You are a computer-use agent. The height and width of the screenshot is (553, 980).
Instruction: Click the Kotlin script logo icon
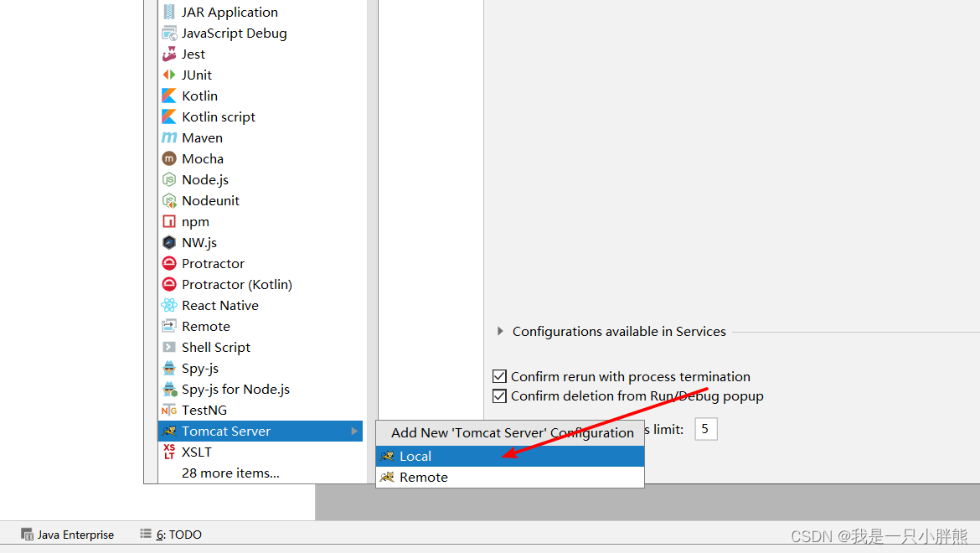pos(168,116)
